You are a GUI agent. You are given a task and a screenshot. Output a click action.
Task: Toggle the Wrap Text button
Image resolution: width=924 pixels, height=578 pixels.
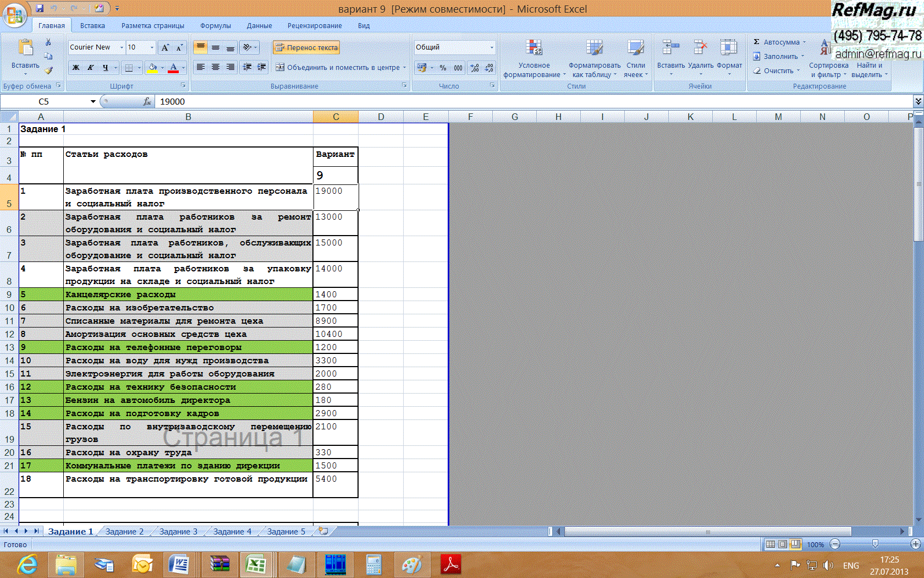click(306, 47)
